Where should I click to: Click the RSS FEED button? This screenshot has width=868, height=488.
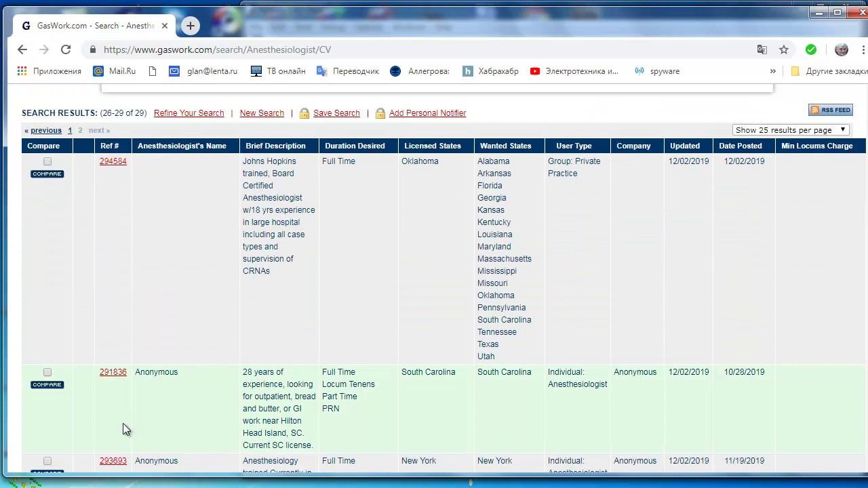click(831, 110)
